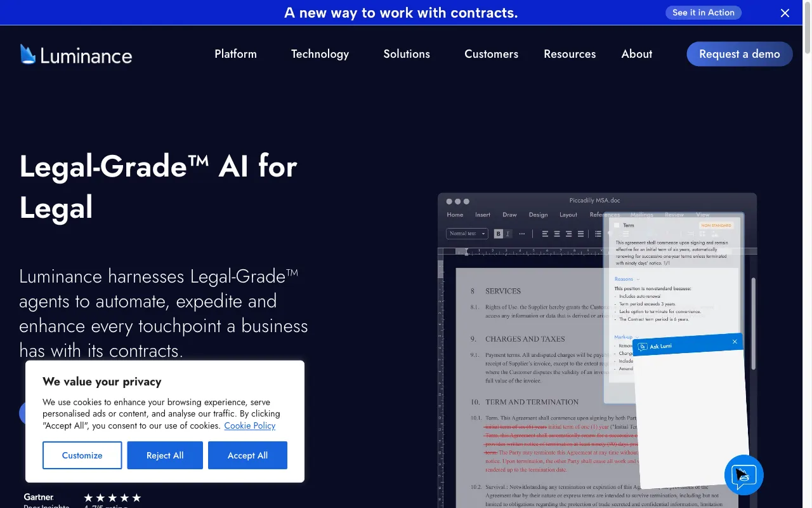Image resolution: width=812 pixels, height=508 pixels.
Task: Click the Gartner Peer Insights logo
Action: coord(46,501)
